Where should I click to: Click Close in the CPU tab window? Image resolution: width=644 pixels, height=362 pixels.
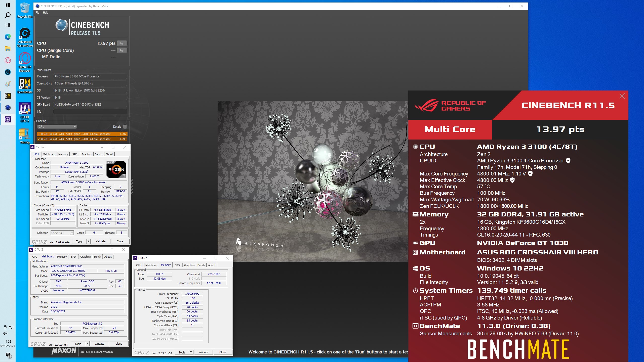[x=120, y=241]
